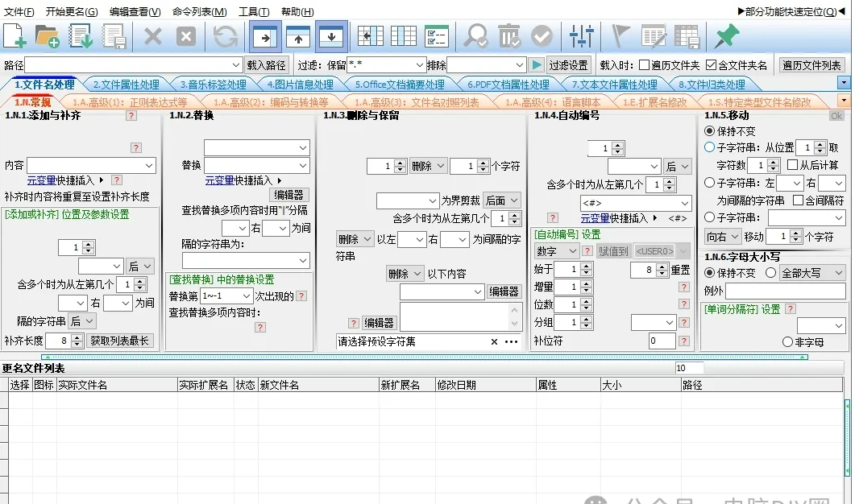Click the 获取列表最长 button
The height and width of the screenshot is (504, 855).
pyautogui.click(x=119, y=341)
